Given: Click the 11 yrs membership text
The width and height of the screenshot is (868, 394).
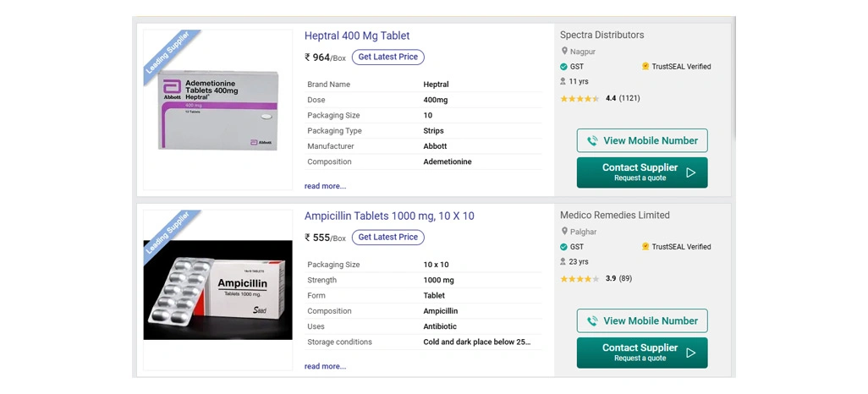Looking at the screenshot, I should coord(579,81).
